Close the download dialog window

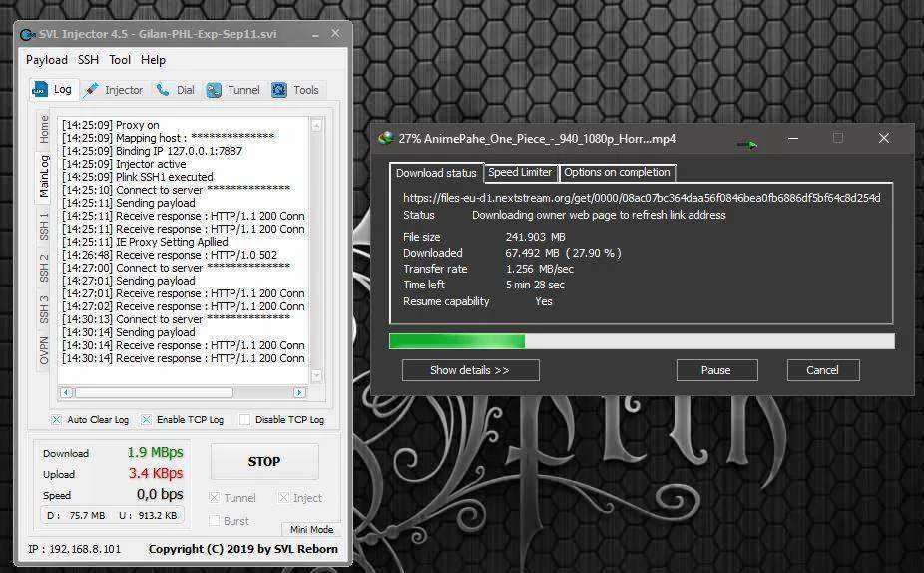[x=884, y=138]
